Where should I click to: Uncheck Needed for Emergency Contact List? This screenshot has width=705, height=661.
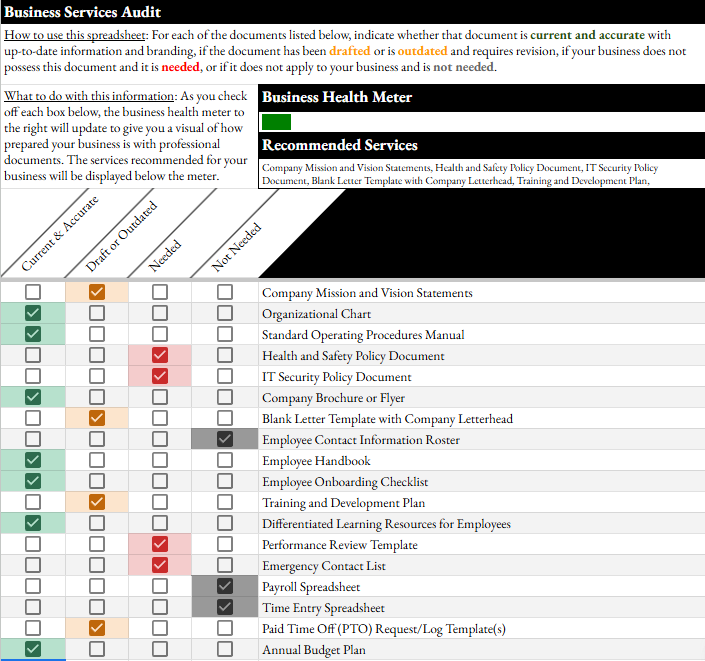click(160, 565)
